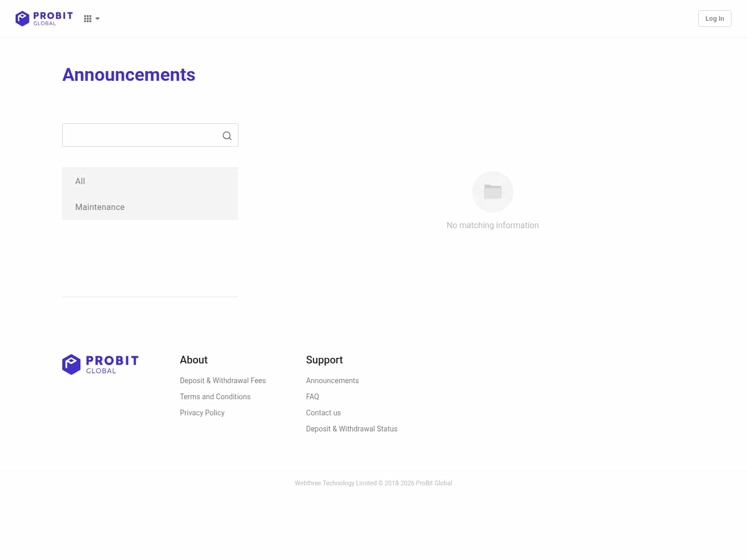
Task: Click the empty state folder icon
Action: tap(492, 191)
